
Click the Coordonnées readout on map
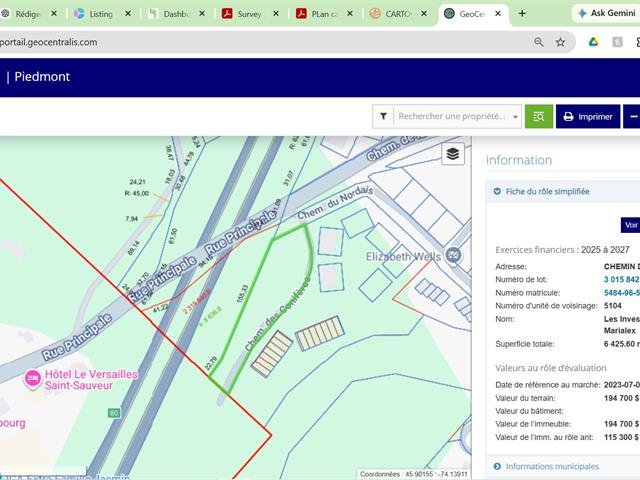pos(414,474)
